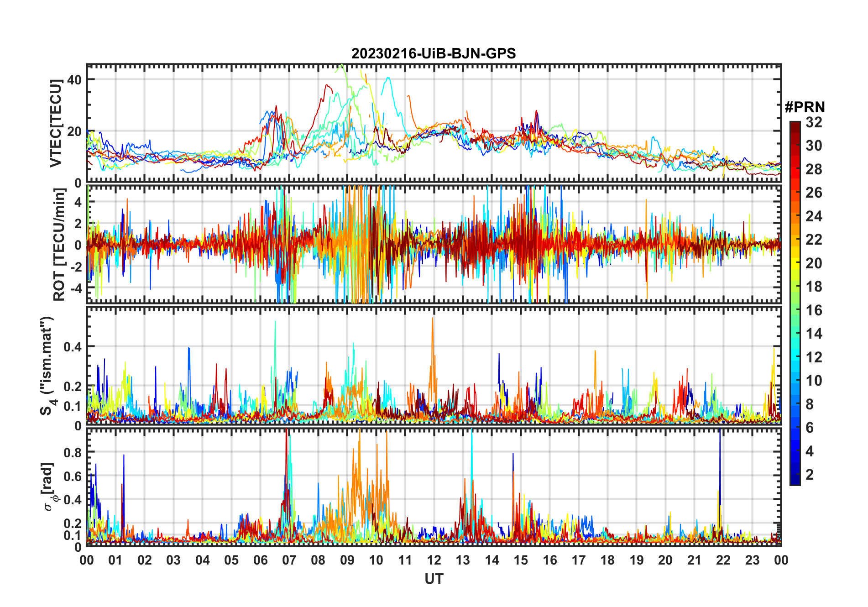Click UT axis tick label 09
Viewport: 868px width, 607px height.
click(x=347, y=560)
